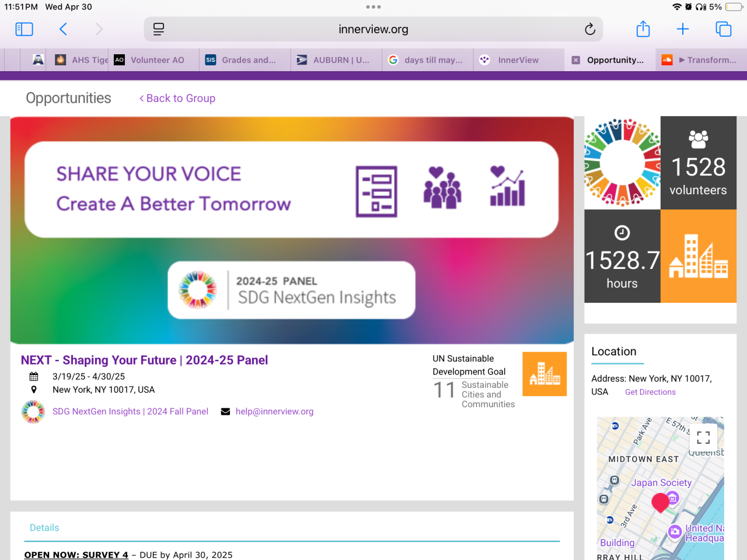Tap the 11:51 PM clock in status bar

point(21,7)
